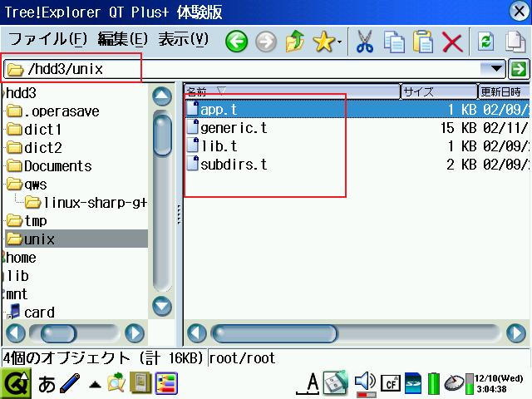532x399 pixels.
Task: Select the home tree node
Action: tap(20, 258)
